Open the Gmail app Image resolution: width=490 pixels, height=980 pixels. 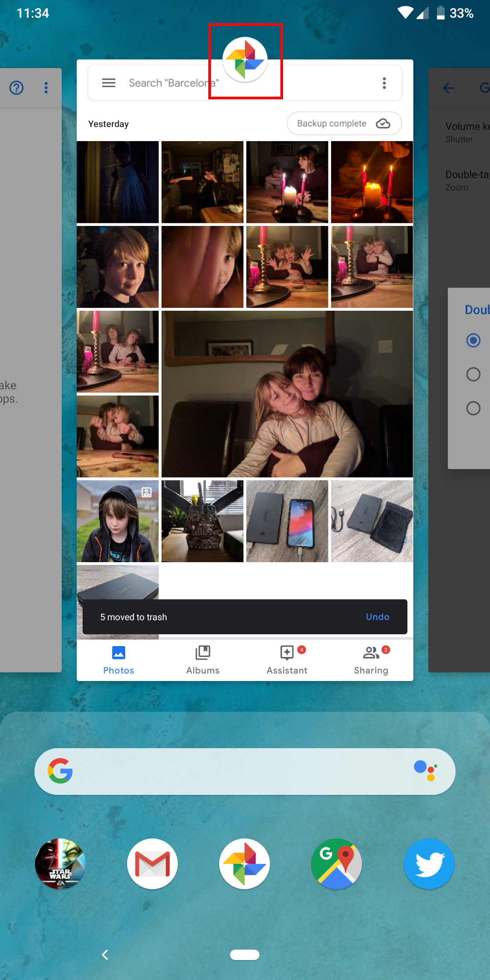coord(152,863)
